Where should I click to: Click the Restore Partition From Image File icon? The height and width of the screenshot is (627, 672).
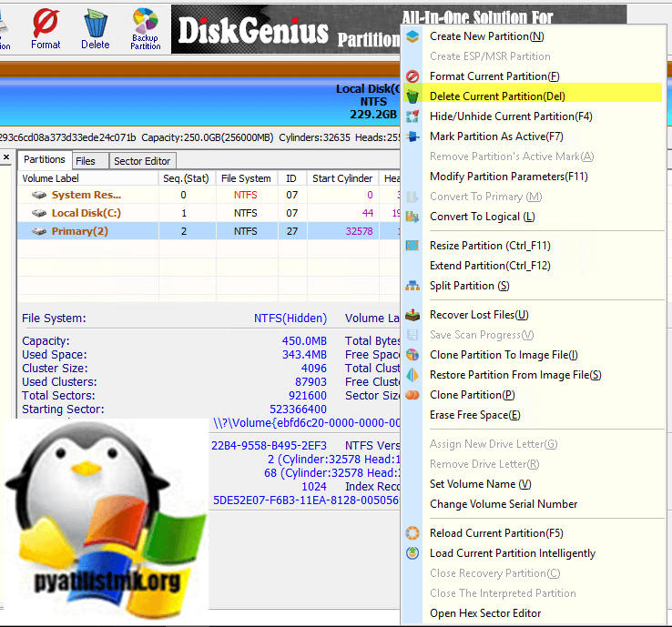point(412,375)
